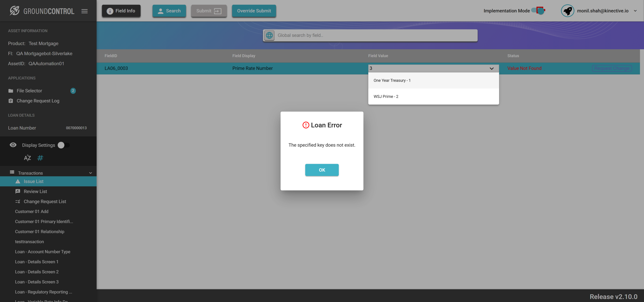Open the Review List item
This screenshot has height=302, width=644.
(35, 191)
